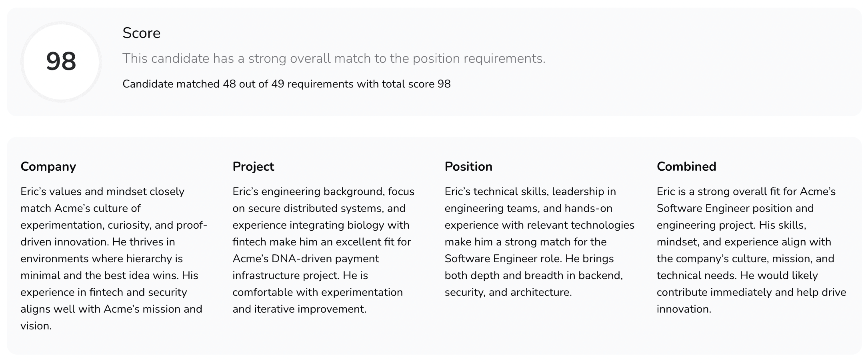The width and height of the screenshot is (868, 363).
Task: Select the Combined section heading
Action: click(686, 166)
